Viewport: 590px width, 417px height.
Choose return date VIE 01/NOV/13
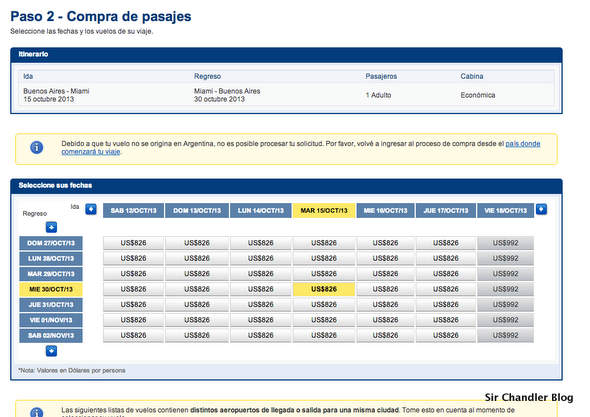pos(51,320)
